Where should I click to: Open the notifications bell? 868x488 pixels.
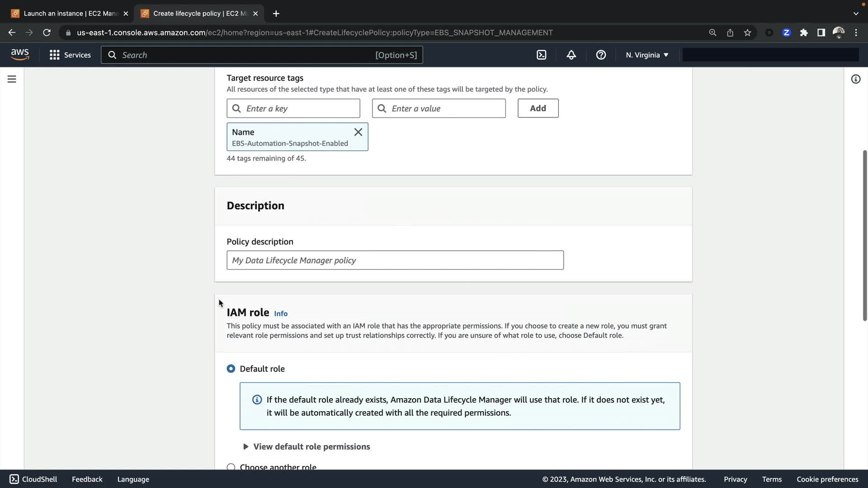pos(571,55)
